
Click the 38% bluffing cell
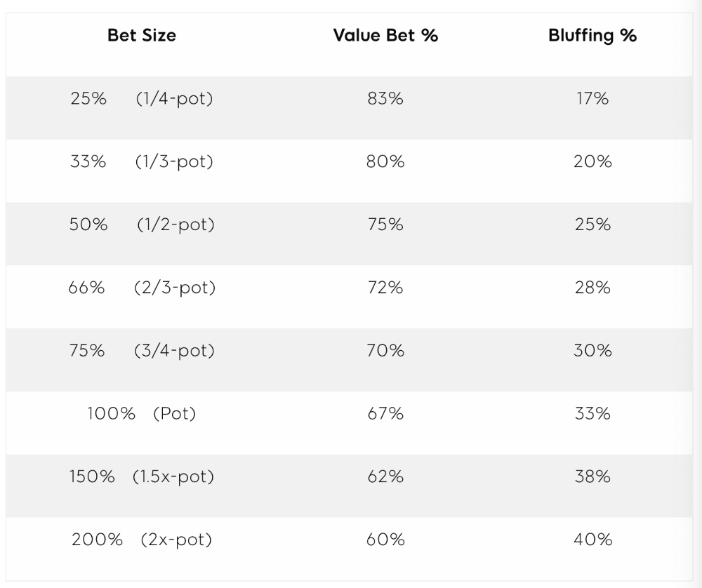pos(592,476)
